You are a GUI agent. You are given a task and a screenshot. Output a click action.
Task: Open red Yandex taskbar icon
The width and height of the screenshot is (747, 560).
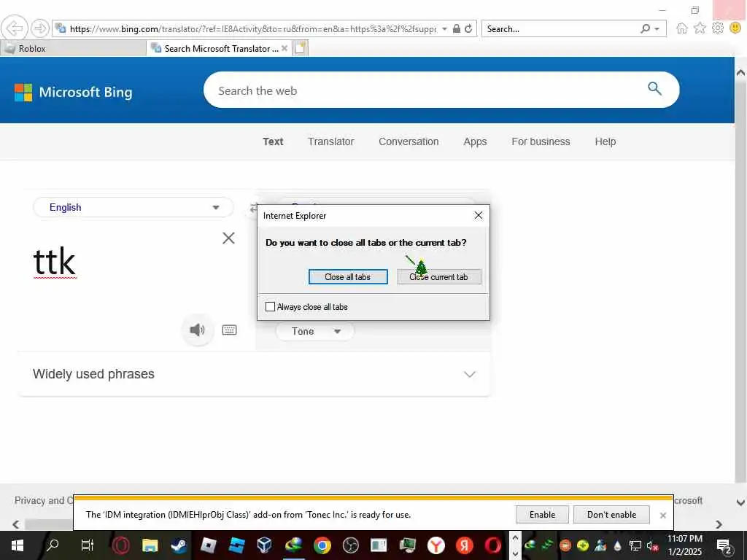(x=465, y=545)
